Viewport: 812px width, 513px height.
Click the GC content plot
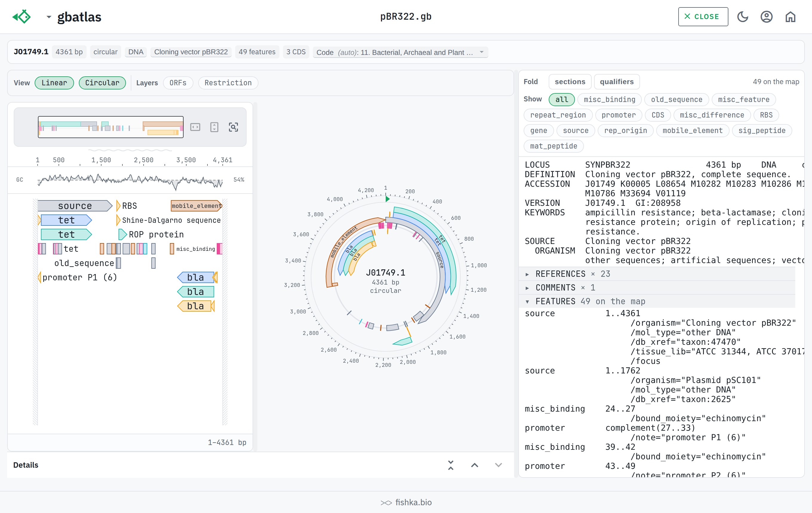[x=130, y=180]
